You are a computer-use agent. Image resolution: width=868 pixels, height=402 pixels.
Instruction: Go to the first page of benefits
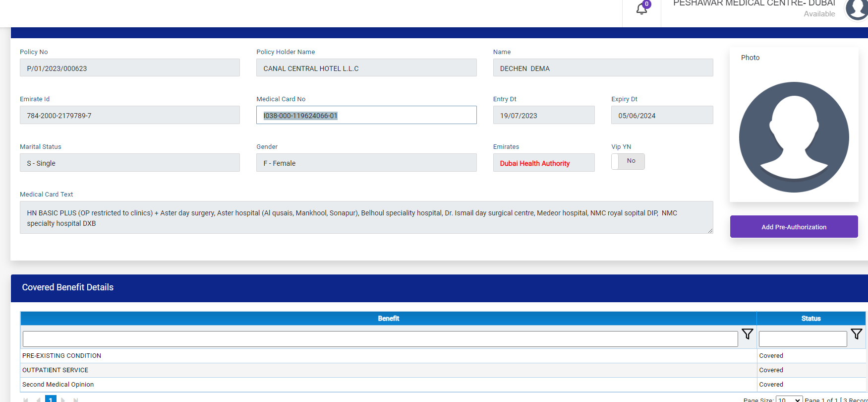click(x=26, y=400)
